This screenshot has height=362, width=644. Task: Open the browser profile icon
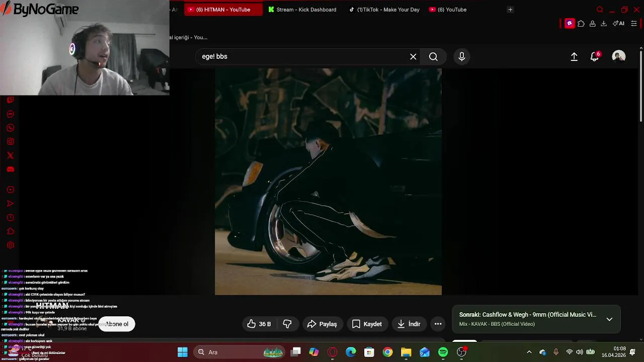point(593,23)
